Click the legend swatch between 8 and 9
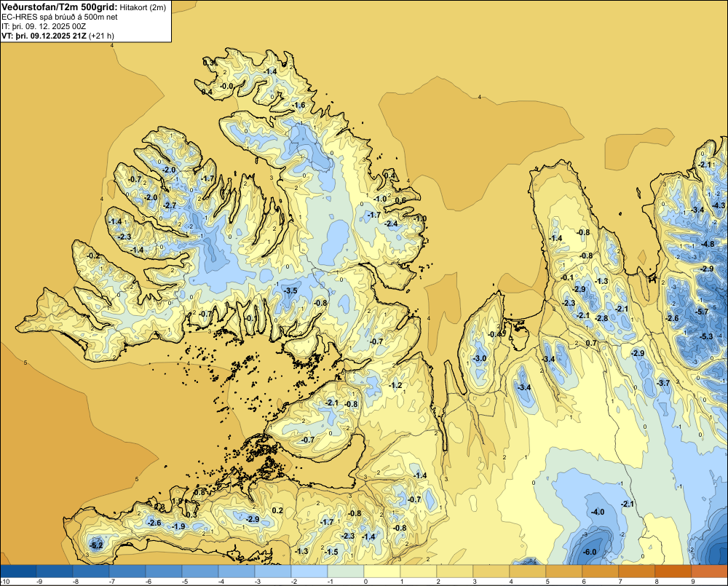Image resolution: width=728 pixels, height=586 pixels. click(673, 571)
